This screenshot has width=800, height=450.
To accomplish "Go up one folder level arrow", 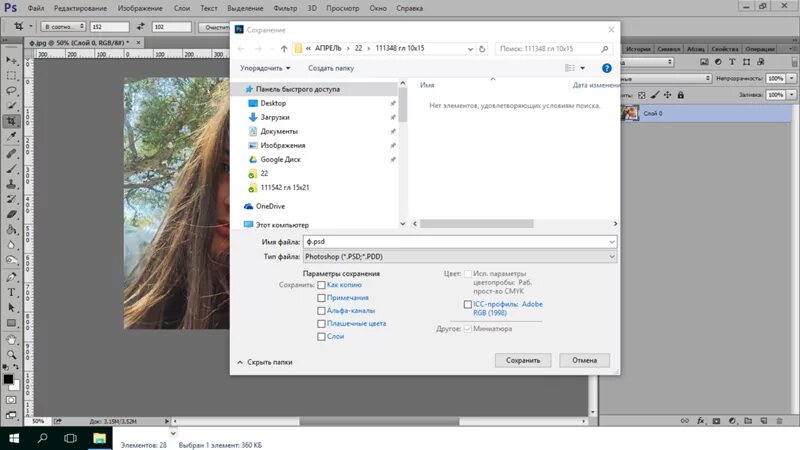I will point(284,49).
